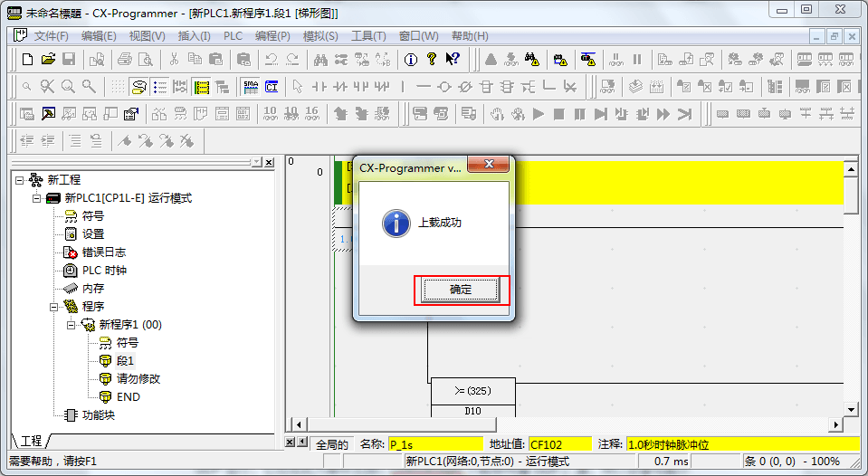Toggle the blue bullet list view icon
This screenshot has height=476, width=868.
click(x=160, y=87)
